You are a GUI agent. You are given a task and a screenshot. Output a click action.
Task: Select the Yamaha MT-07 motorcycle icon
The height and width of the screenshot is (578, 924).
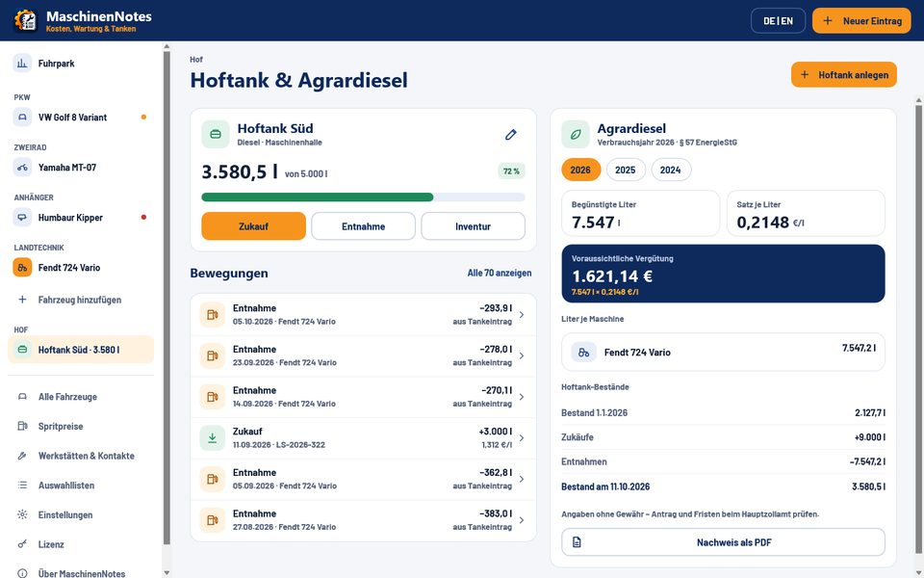coord(22,167)
